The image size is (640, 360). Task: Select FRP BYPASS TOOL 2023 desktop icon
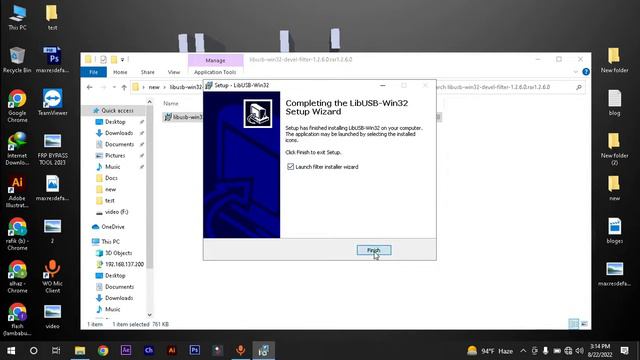click(52, 149)
